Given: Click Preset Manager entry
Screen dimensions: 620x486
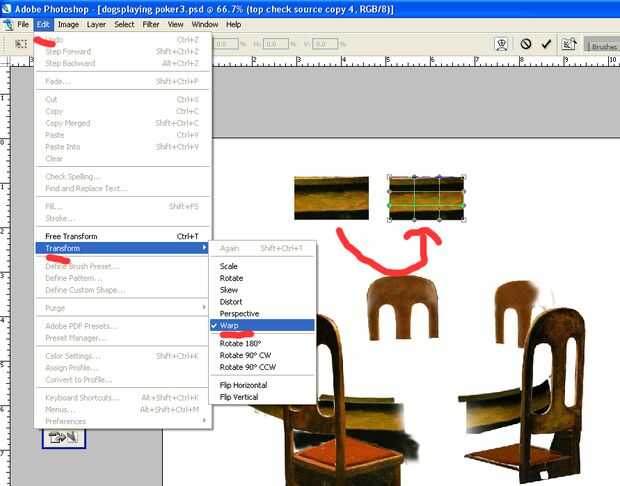Looking at the screenshot, I should [x=122, y=338].
